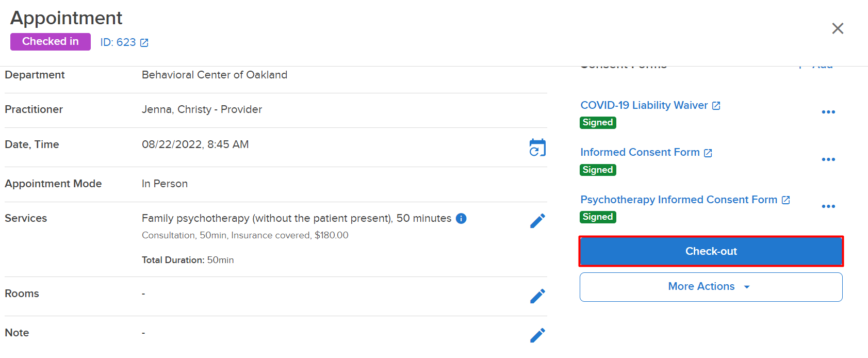Click the Checked in status badge
868x358 pixels.
coord(51,42)
